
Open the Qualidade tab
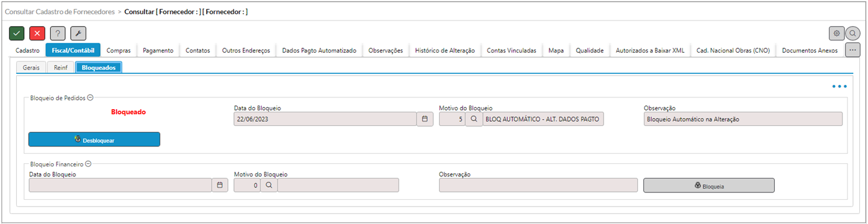point(590,50)
